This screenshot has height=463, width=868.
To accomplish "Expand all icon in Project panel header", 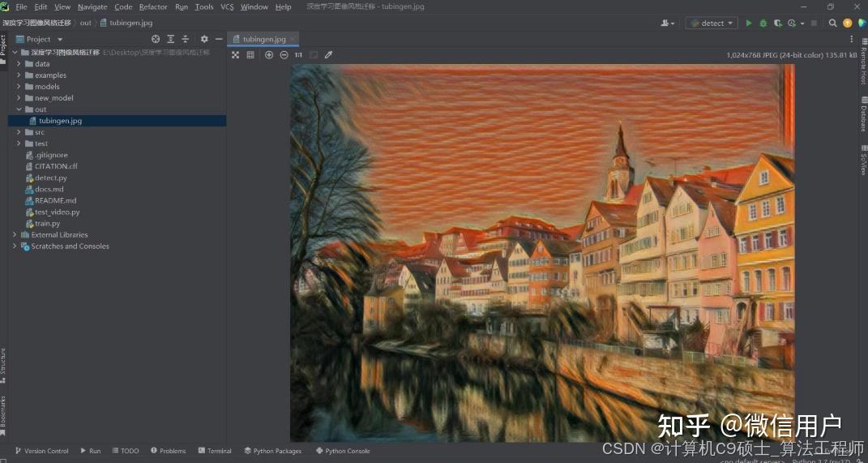I will (170, 39).
